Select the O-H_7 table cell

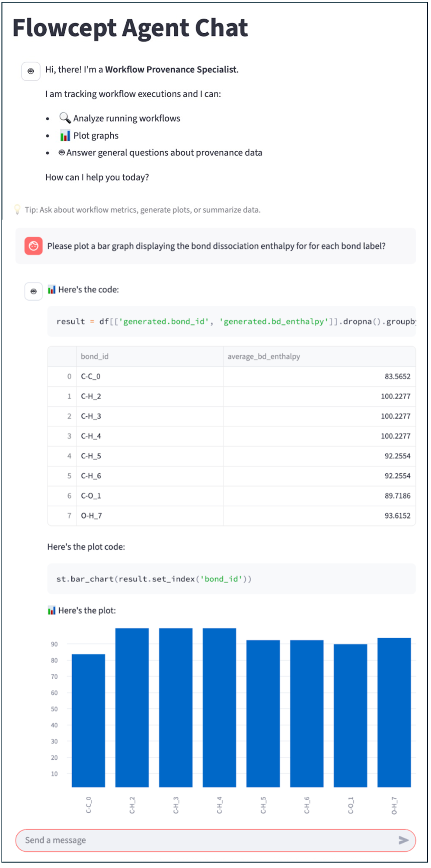click(150, 515)
